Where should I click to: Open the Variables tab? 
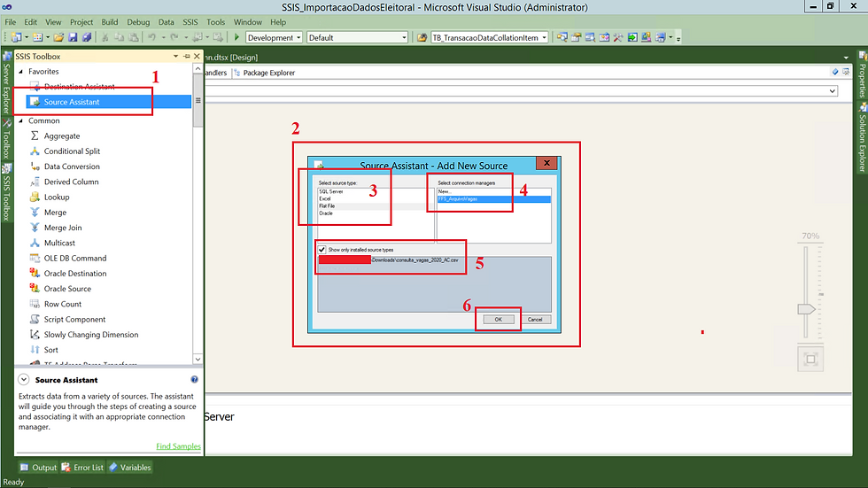tap(130, 468)
